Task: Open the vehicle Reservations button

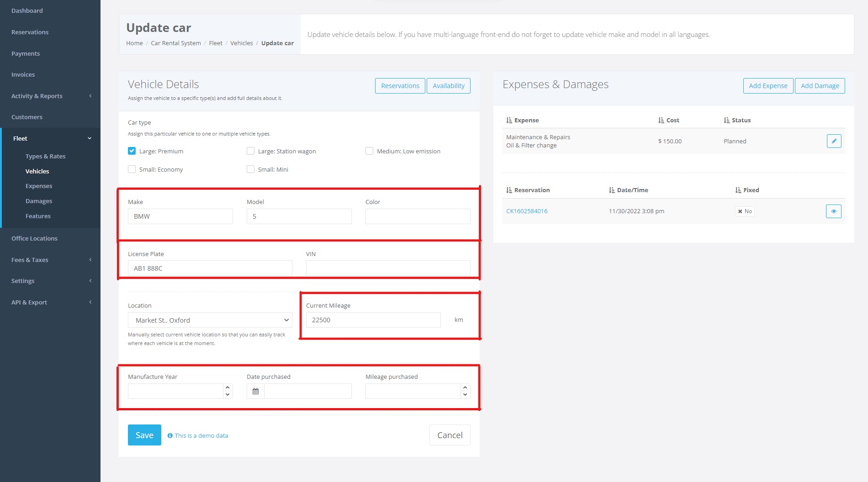Action: 400,86
